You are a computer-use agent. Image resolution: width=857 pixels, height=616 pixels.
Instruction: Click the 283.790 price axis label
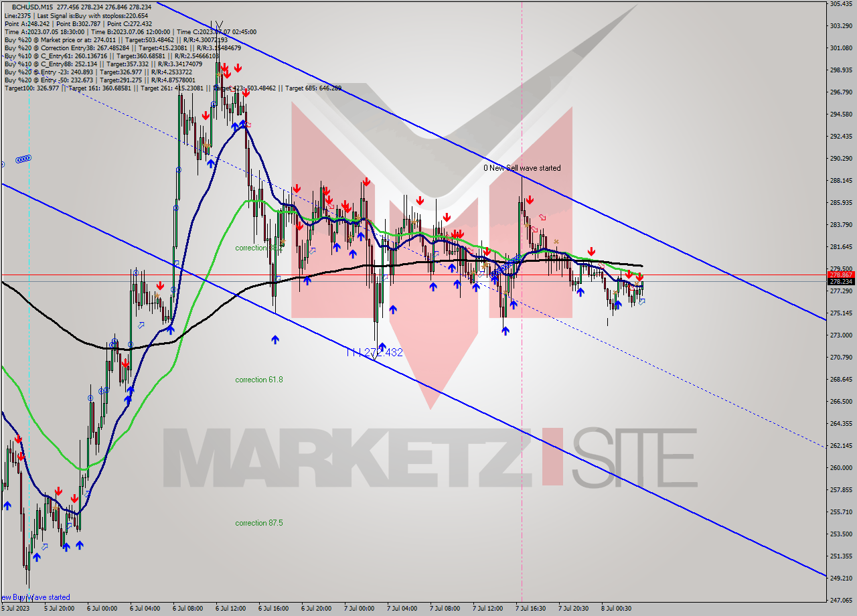click(x=841, y=225)
